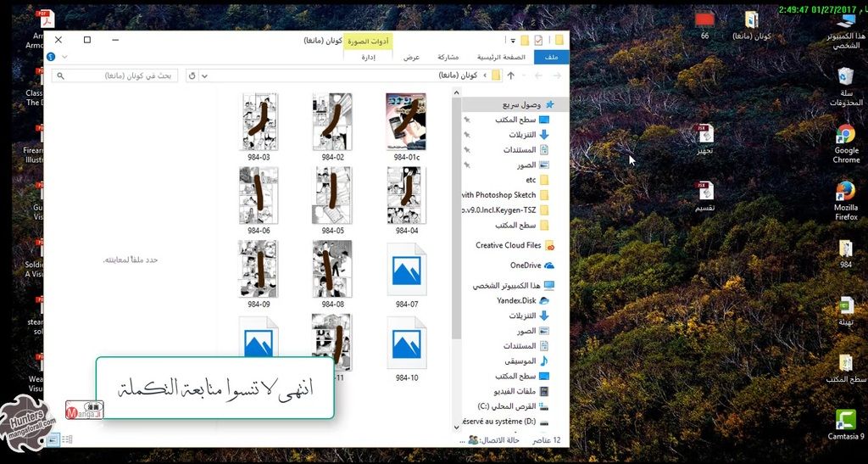Expand the ribbon with the chevron near help
This screenshot has height=464, width=868.
tap(64, 57)
